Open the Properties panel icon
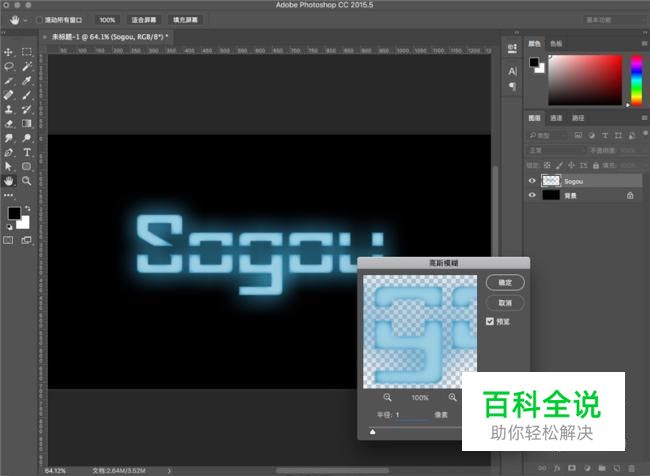The width and height of the screenshot is (650, 476). click(512, 49)
